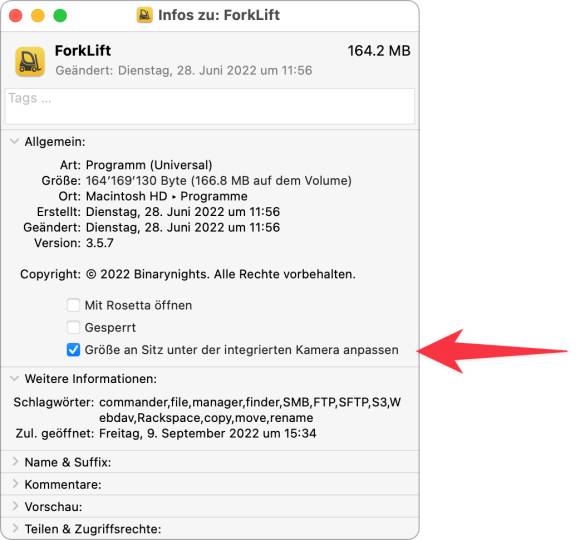This screenshot has width=580, height=540.
Task: Expand Teilen & Zugriffsrechte section
Action: click(15, 528)
